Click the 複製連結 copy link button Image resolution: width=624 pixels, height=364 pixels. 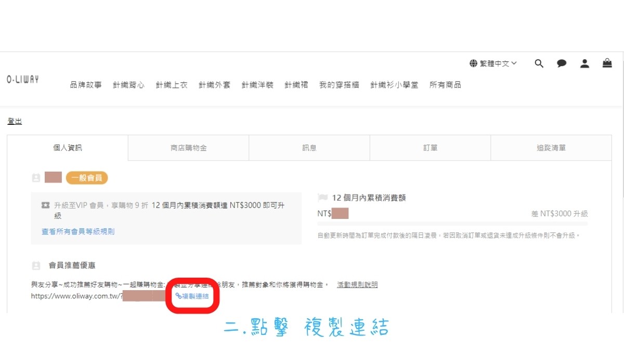(192, 296)
